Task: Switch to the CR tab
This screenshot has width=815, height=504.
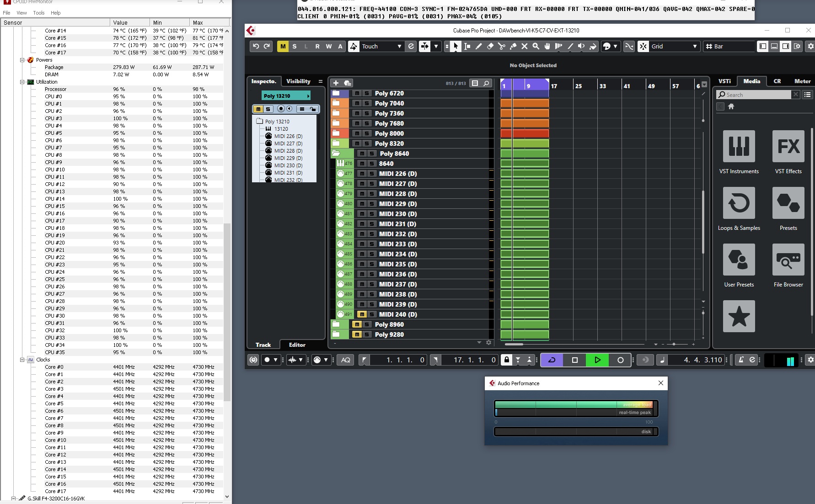Action: 777,81
